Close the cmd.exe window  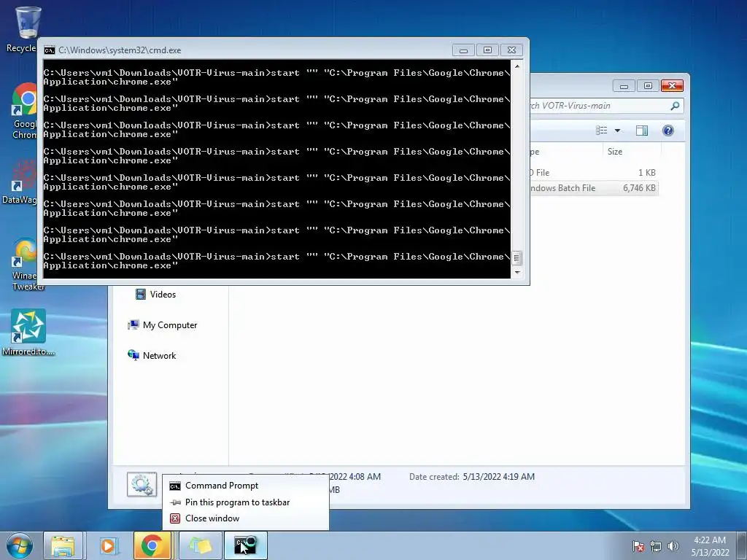point(511,50)
